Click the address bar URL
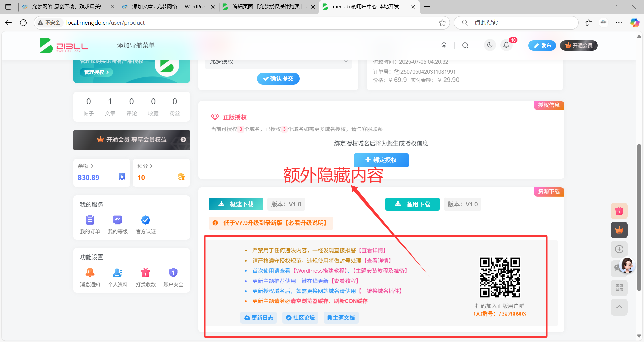Screen dimensions: 644x342 tap(105, 23)
